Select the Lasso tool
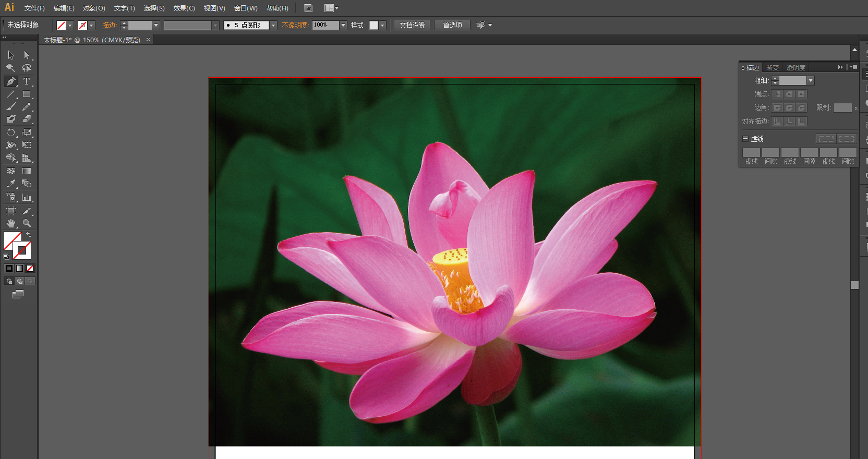This screenshot has height=459, width=868. (x=27, y=68)
